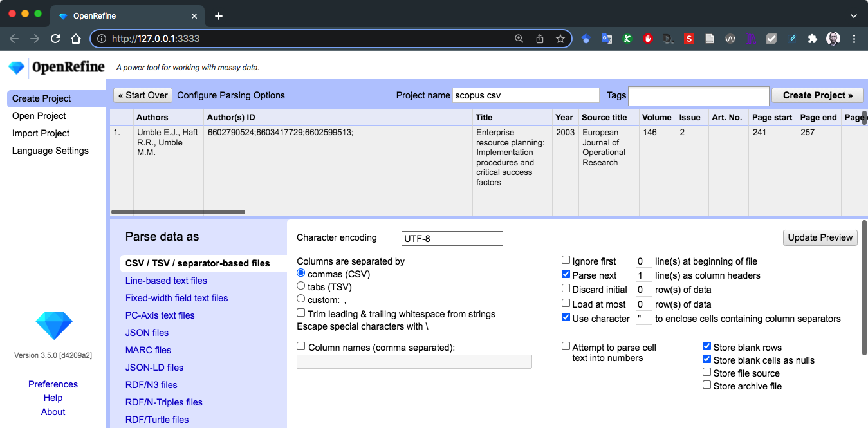This screenshot has width=868, height=428.
Task: Switch to Open Project
Action: [x=39, y=116]
